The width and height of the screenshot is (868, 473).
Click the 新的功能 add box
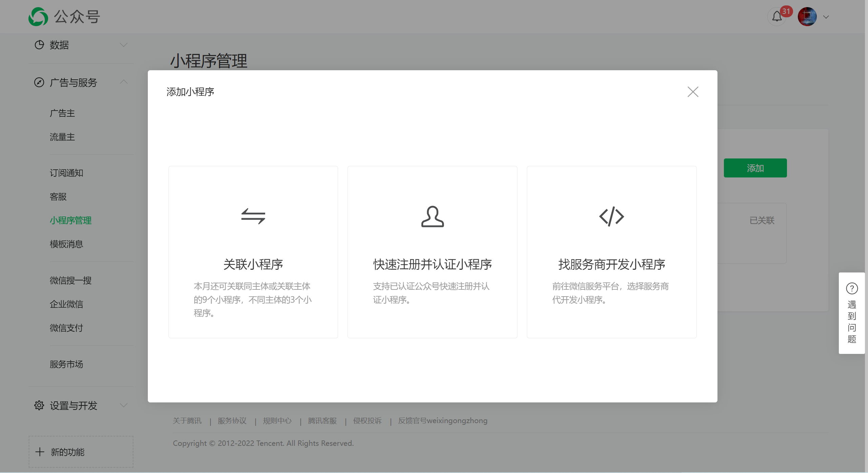click(x=81, y=452)
